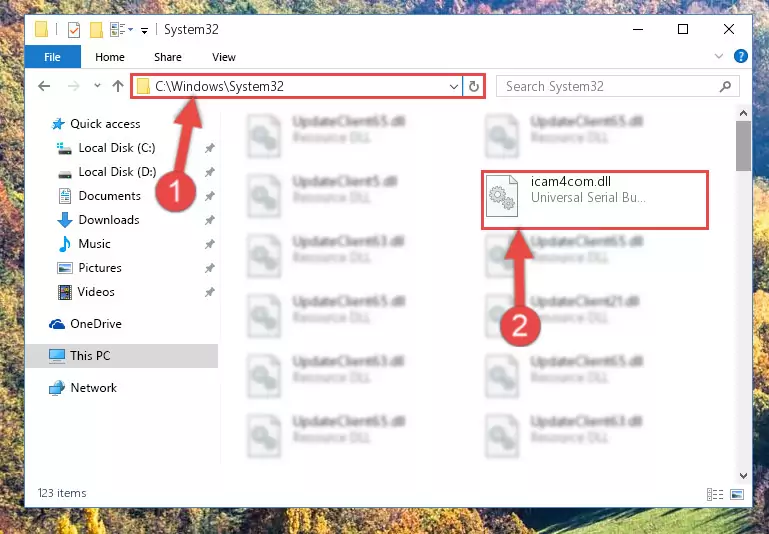Click the 123 items status text
Viewport: 769px width, 534px height.
62,493
